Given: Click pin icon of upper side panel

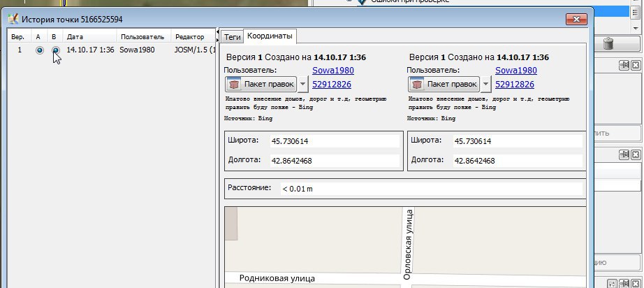Looking at the screenshot, I should tap(624, 65).
